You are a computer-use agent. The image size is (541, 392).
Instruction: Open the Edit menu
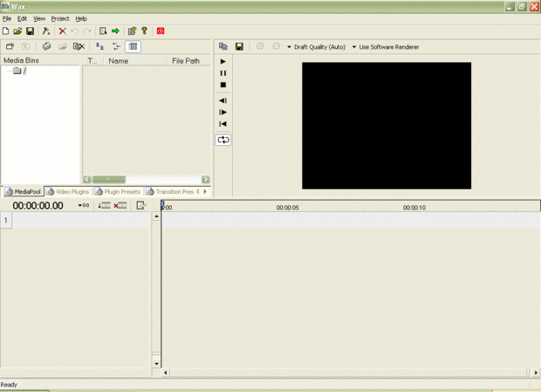(22, 18)
